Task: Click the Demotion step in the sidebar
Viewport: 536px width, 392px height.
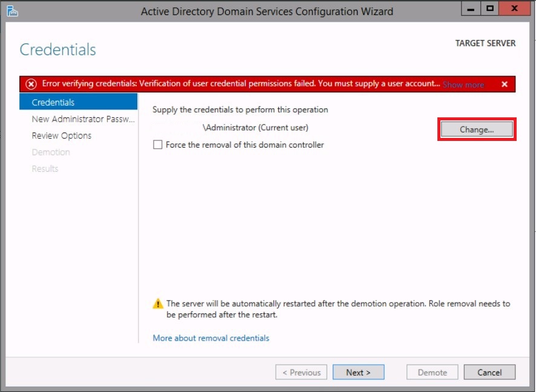Action: click(51, 152)
